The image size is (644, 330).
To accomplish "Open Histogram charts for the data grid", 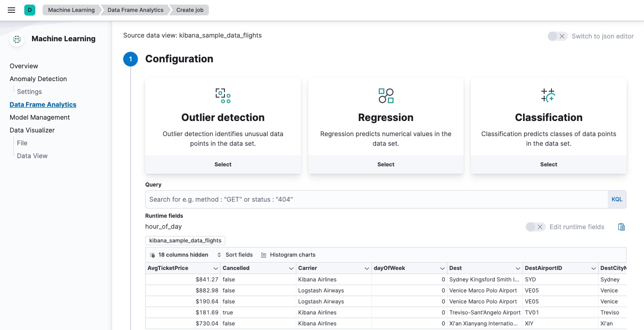I will tap(288, 254).
